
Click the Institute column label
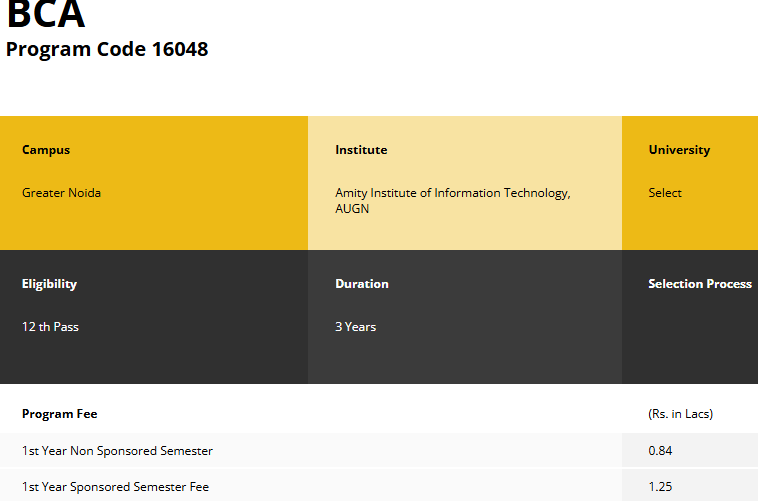[x=361, y=150]
